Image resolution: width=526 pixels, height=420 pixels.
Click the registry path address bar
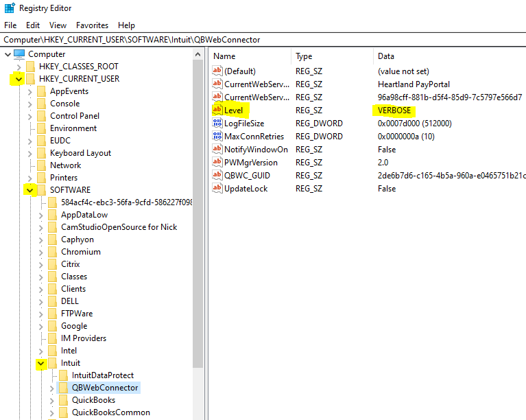pyautogui.click(x=263, y=40)
